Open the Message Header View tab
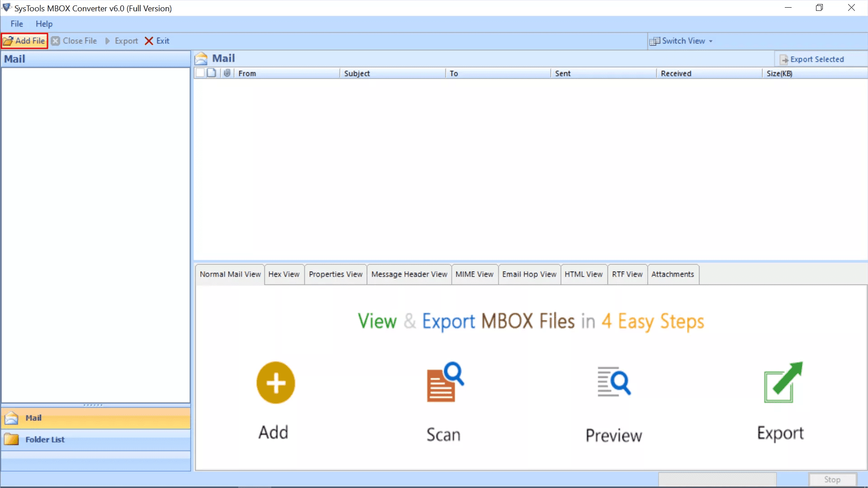 click(x=409, y=273)
